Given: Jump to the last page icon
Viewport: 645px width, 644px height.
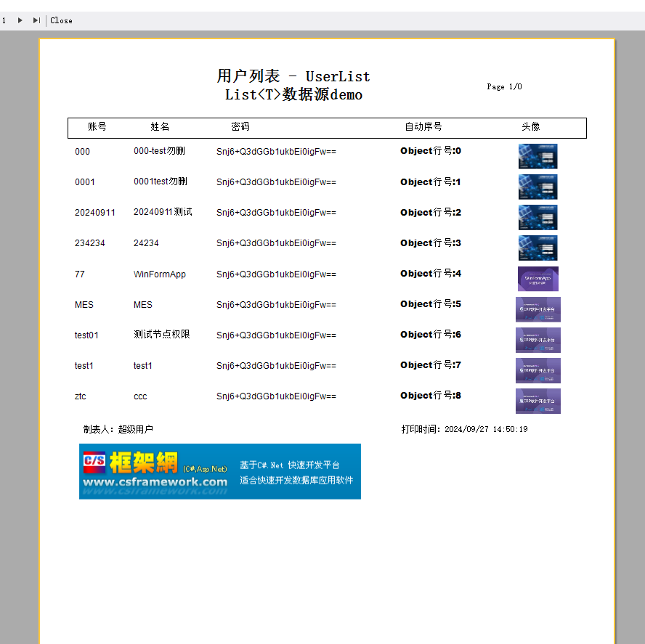Looking at the screenshot, I should pyautogui.click(x=36, y=20).
